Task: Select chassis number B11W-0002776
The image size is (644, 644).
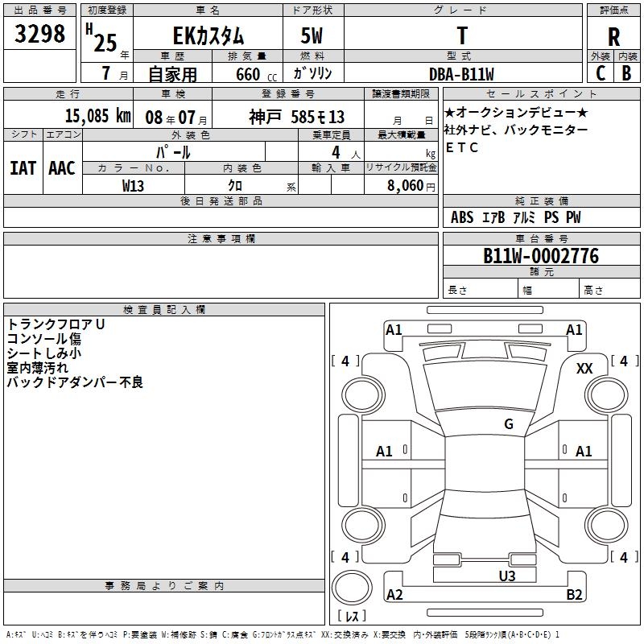Action: point(541,256)
